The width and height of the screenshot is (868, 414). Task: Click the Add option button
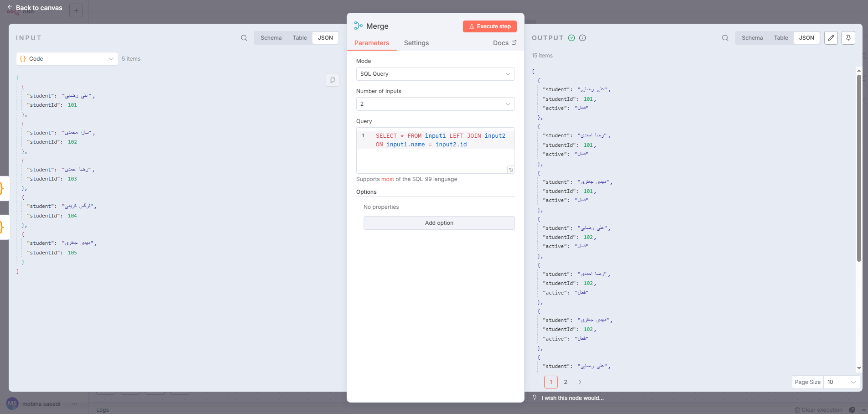click(439, 223)
